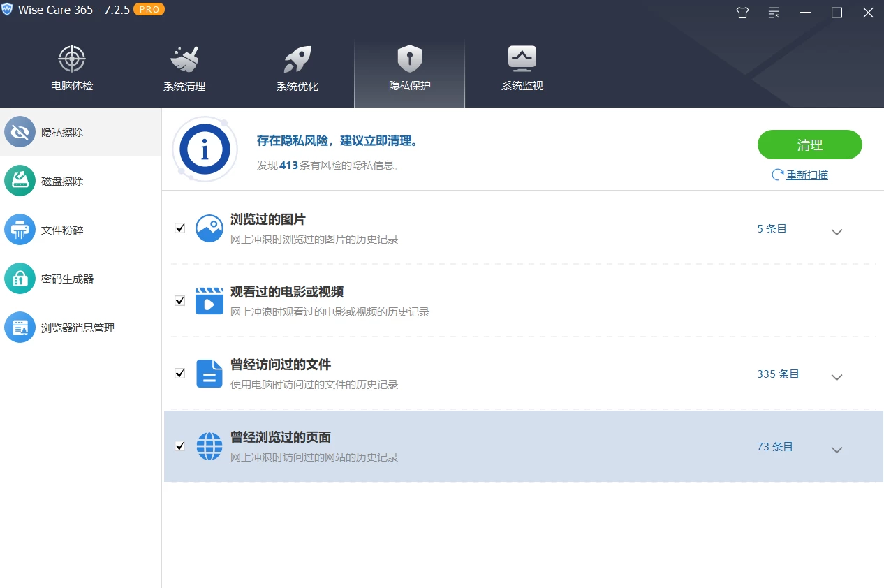This screenshot has width=884, height=588.
Task: Switch to the 系统监视 tab label
Action: click(x=522, y=86)
